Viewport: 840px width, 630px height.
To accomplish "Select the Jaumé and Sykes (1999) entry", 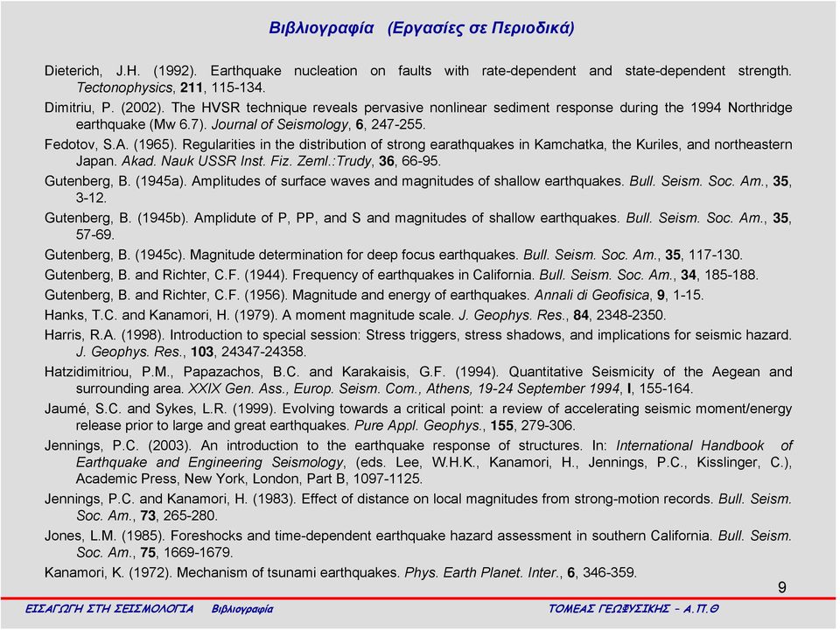I will (x=418, y=417).
